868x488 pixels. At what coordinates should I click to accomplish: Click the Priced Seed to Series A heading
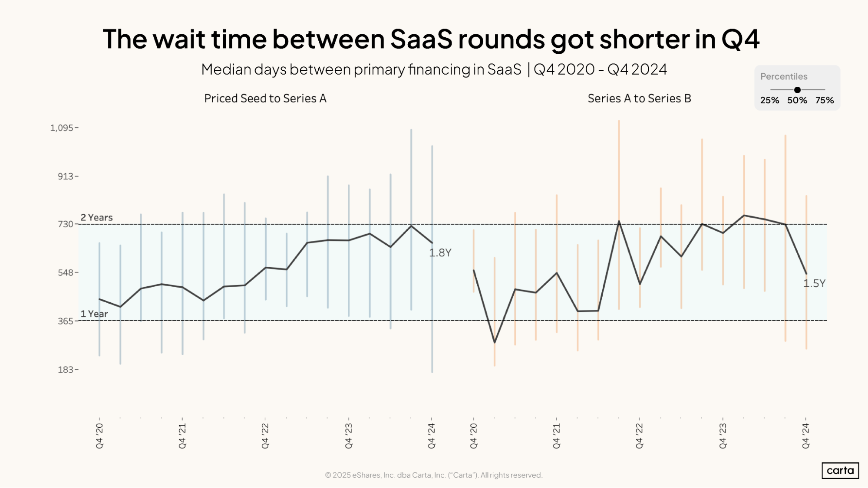[x=265, y=98]
